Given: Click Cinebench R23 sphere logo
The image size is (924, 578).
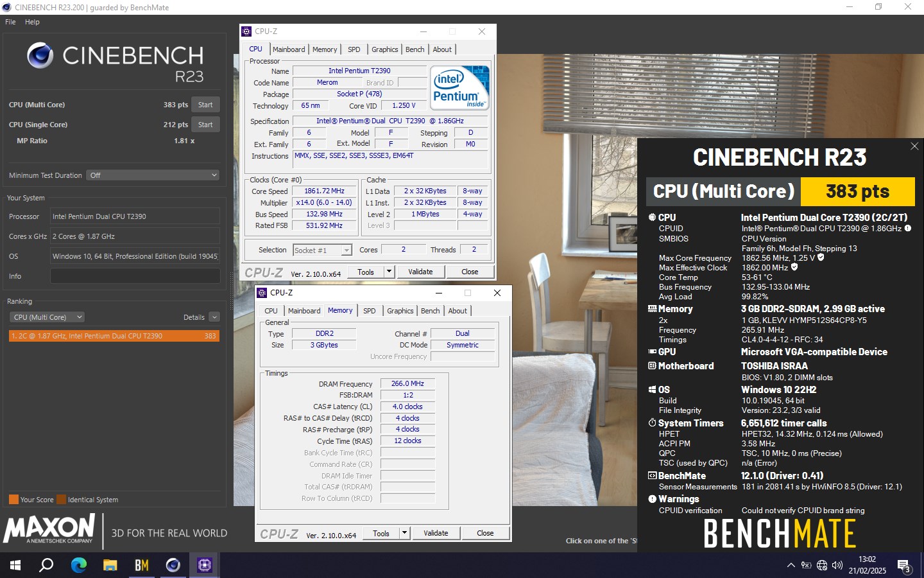Looking at the screenshot, I should point(40,56).
